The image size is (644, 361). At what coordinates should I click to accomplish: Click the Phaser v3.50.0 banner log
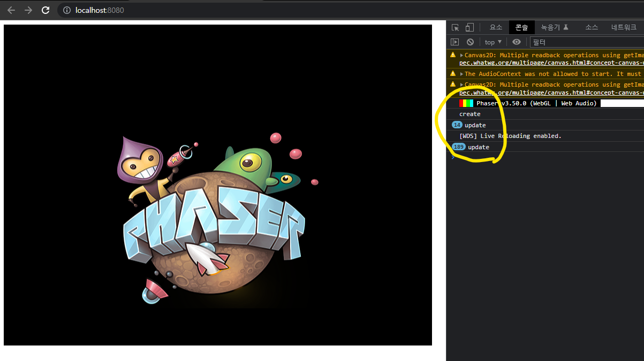pyautogui.click(x=545, y=103)
